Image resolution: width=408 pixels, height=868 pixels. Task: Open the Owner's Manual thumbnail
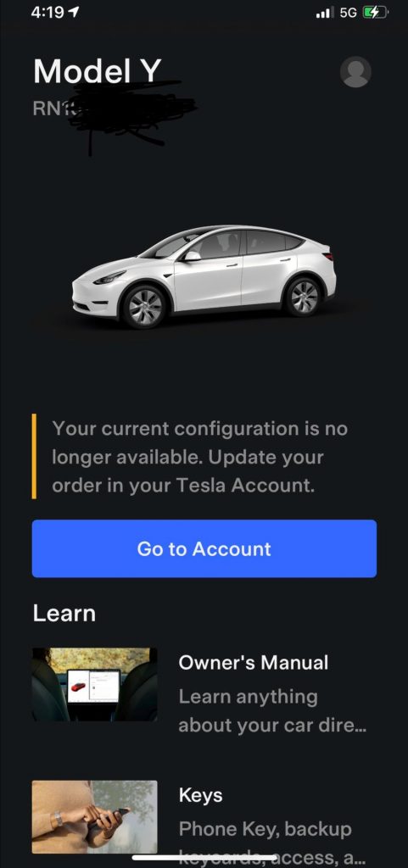[x=95, y=684]
